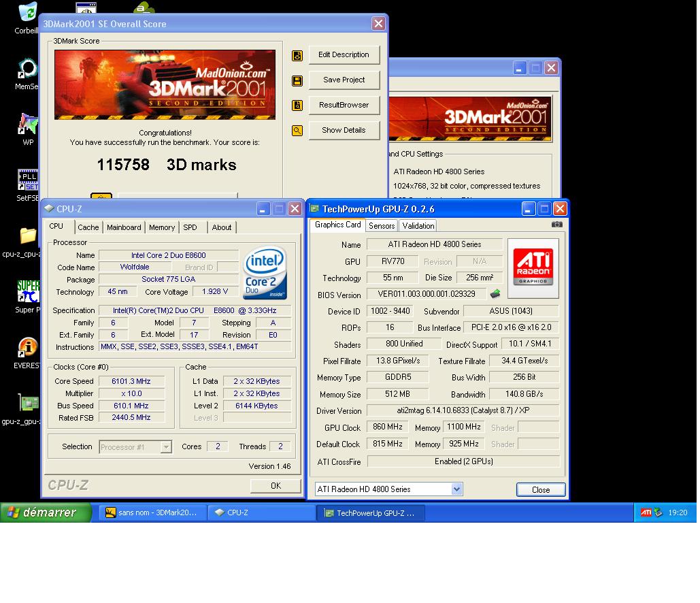The height and width of the screenshot is (603, 700).
Task: Close the 3DMark2001 SE Overall Score window
Action: [378, 24]
